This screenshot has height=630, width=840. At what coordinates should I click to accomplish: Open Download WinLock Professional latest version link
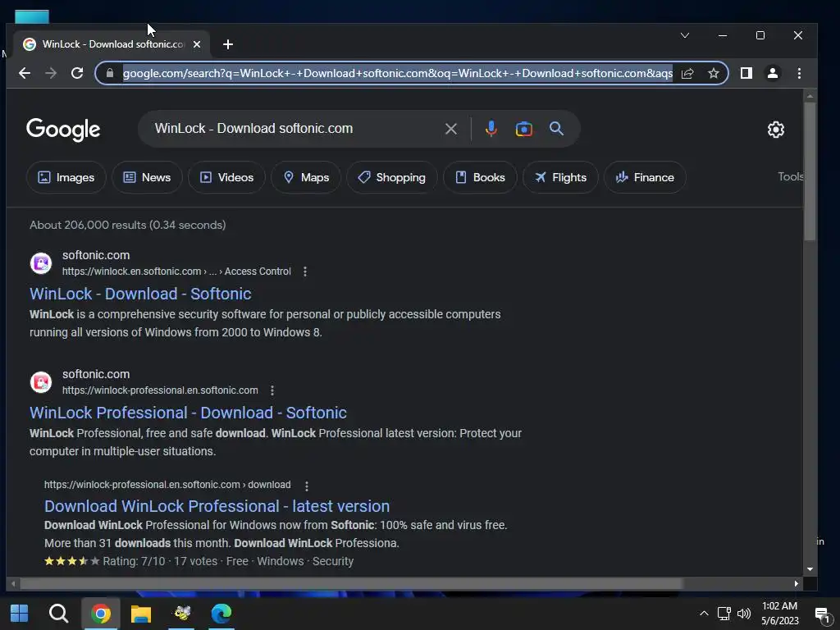coord(217,506)
